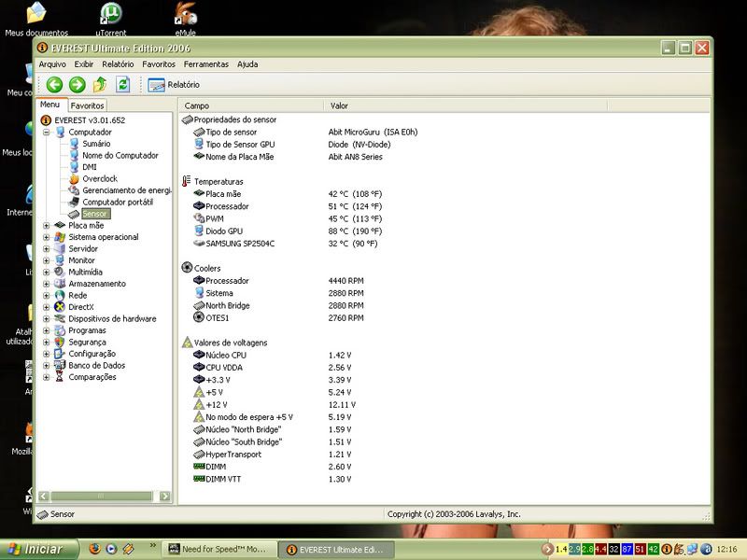Refresh the sensor readings
The width and height of the screenshot is (747, 560).
[123, 85]
